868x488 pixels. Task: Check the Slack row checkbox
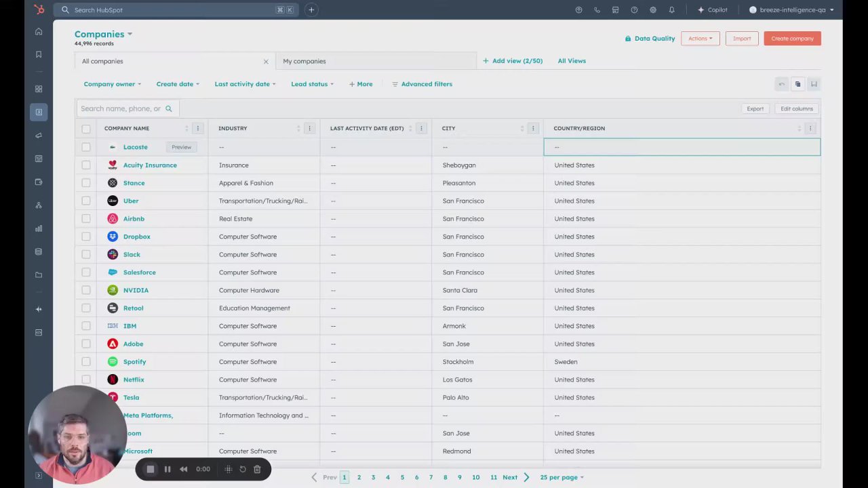click(x=86, y=254)
